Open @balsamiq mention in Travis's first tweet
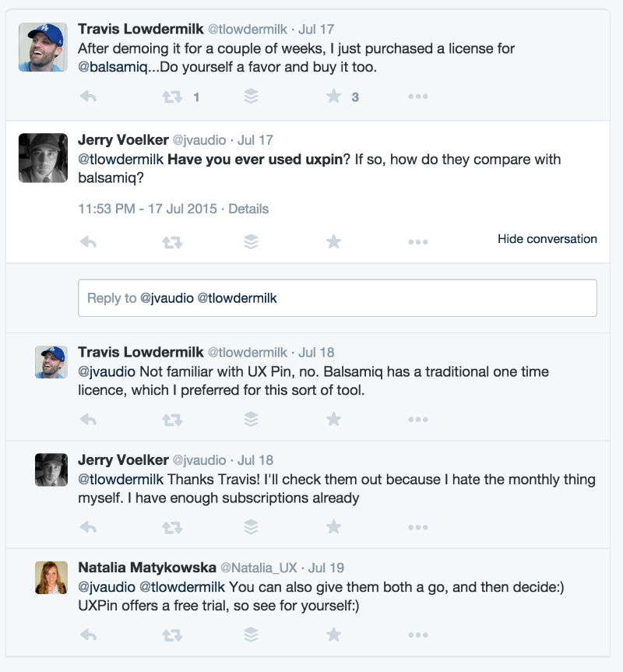The image size is (623, 672). (x=109, y=66)
